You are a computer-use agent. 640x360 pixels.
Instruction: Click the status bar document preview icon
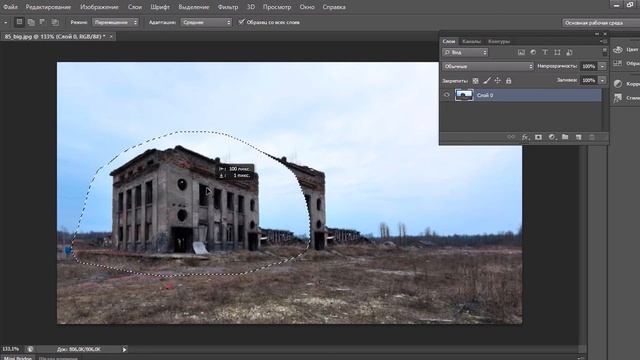tap(30, 349)
